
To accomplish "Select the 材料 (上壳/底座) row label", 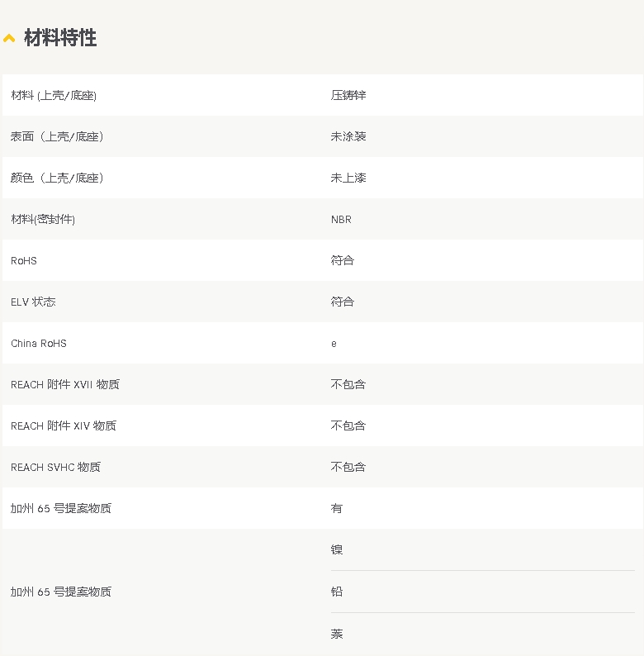I will click(54, 96).
